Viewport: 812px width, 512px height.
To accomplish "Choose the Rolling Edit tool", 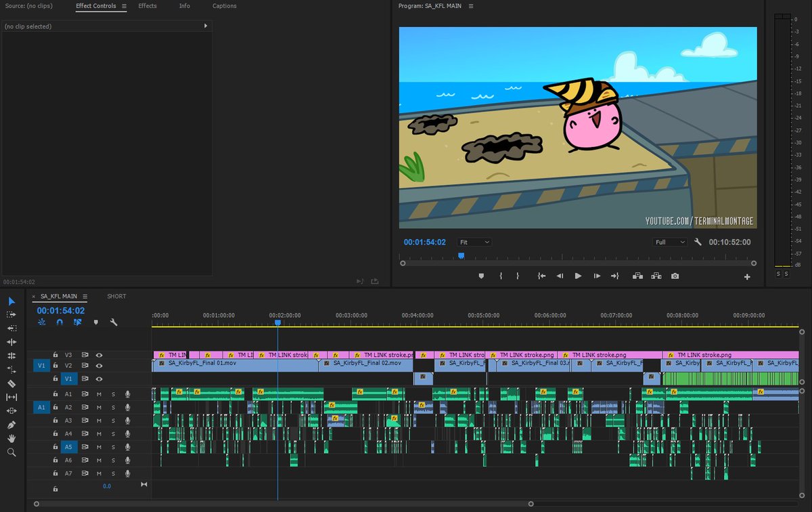I will tap(12, 356).
